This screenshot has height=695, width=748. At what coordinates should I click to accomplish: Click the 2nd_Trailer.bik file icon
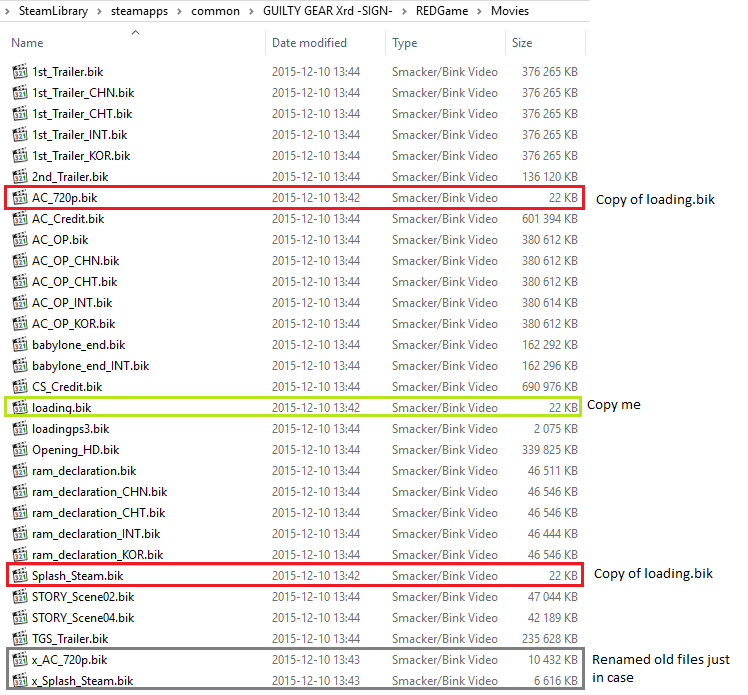(x=20, y=176)
